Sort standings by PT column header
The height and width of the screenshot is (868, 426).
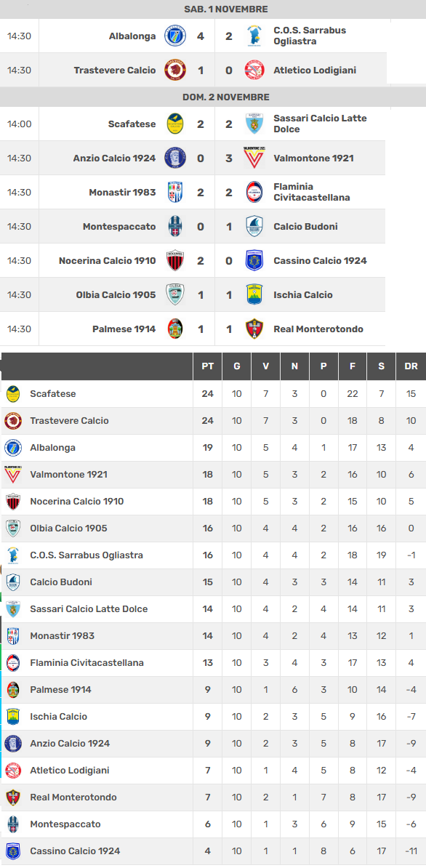coord(207,366)
